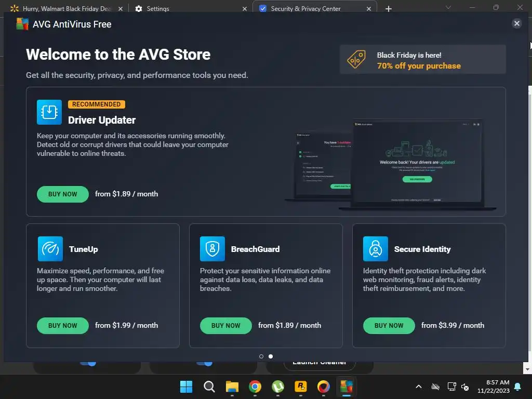Open a new browser tab
532x399 pixels.
[389, 9]
